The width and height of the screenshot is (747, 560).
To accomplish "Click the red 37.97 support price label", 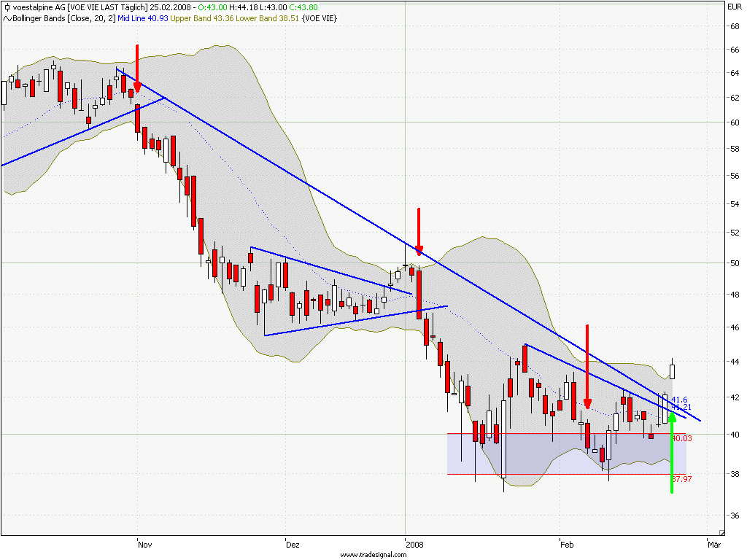I will click(682, 479).
